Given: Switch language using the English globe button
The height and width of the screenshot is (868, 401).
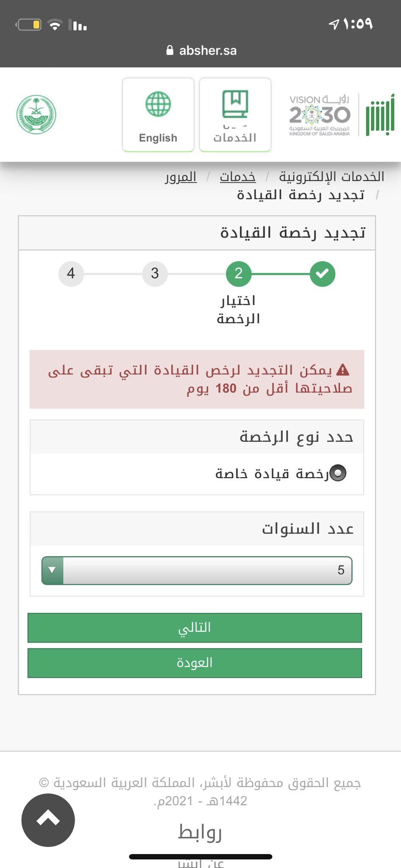Looking at the screenshot, I should (x=158, y=114).
